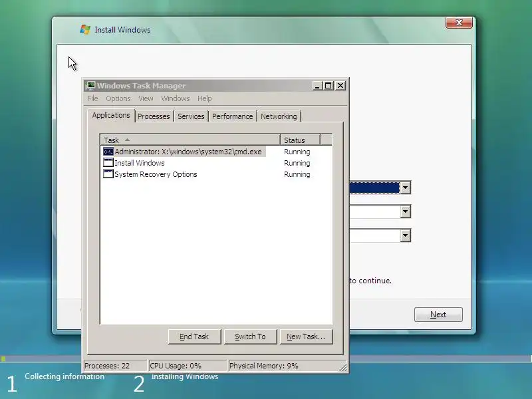532x399 pixels.
Task: Click the Task Manager resize grip corner
Action: tap(343, 368)
